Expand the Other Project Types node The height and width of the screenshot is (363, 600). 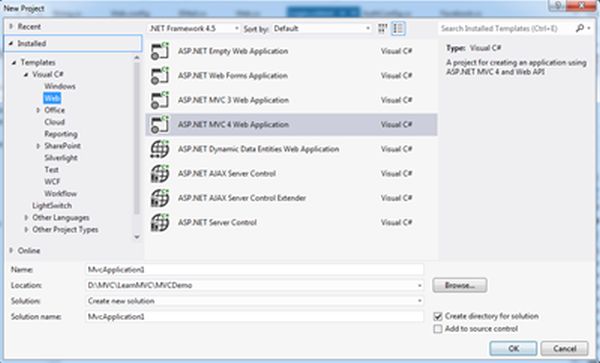pyautogui.click(x=26, y=230)
